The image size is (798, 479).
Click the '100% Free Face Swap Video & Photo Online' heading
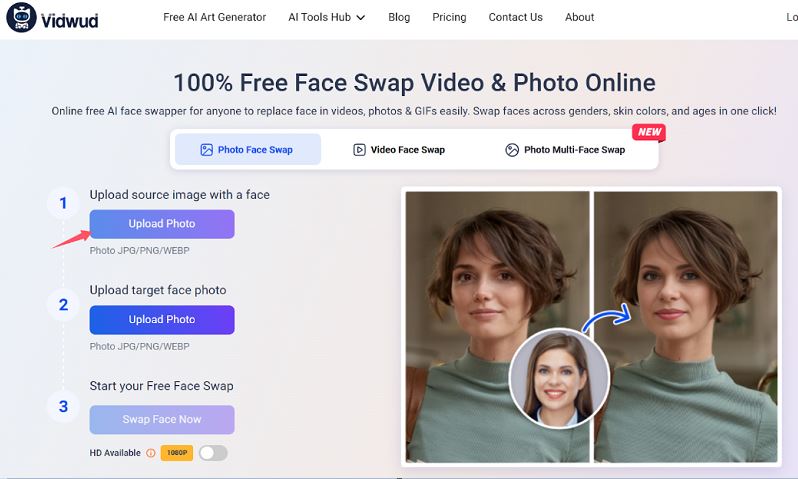414,82
